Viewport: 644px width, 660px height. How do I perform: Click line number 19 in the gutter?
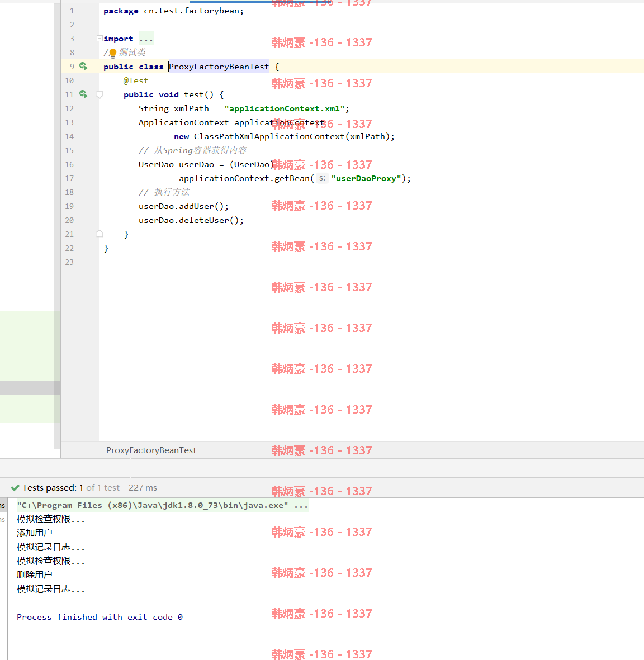(x=69, y=206)
